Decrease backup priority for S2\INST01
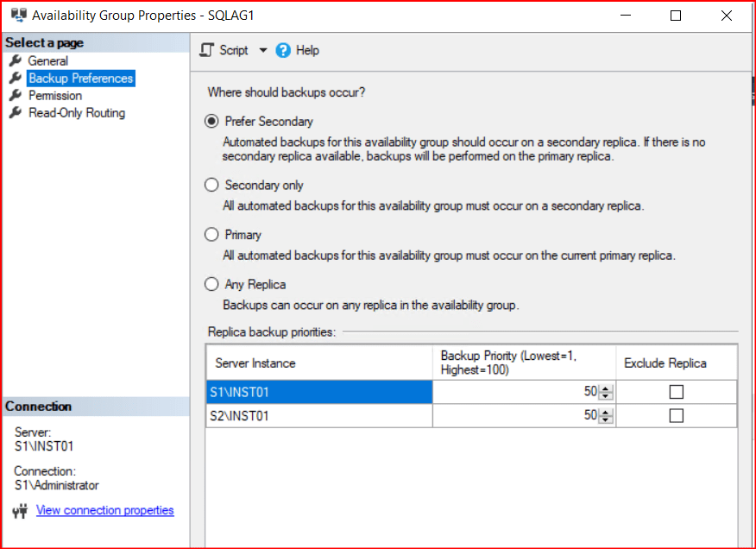Screen dimensions: 756x549 pyautogui.click(x=606, y=420)
